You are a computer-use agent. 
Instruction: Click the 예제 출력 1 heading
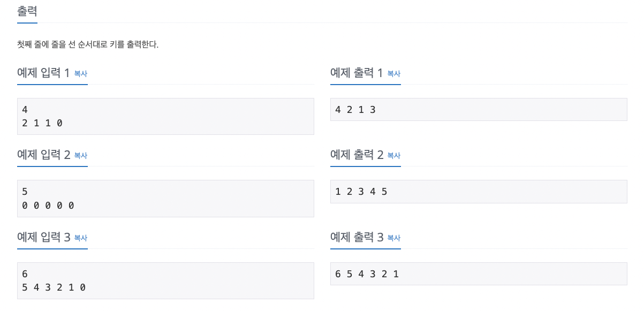pos(357,73)
